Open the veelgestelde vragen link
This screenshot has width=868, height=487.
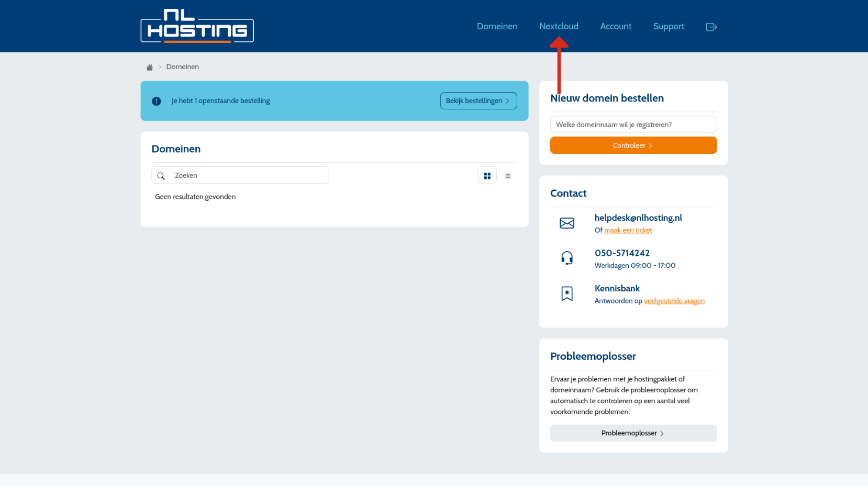674,301
